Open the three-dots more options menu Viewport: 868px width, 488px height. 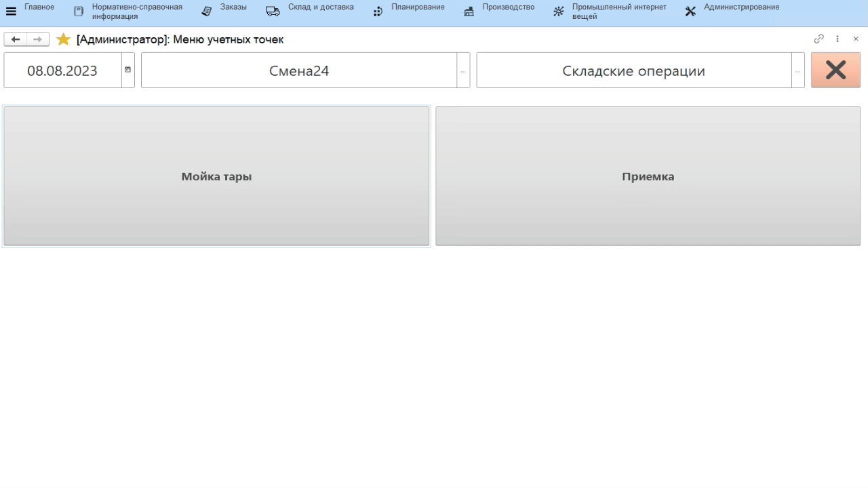point(837,39)
